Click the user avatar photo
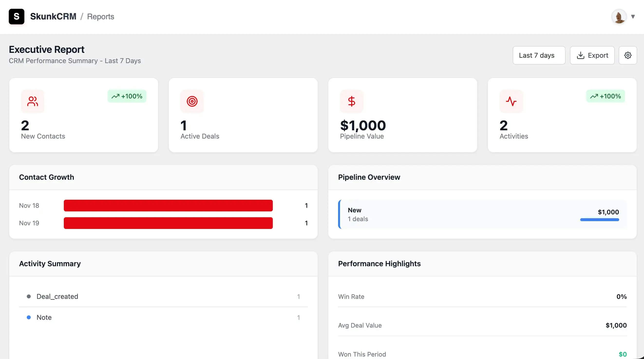The height and width of the screenshot is (359, 644). 619,17
